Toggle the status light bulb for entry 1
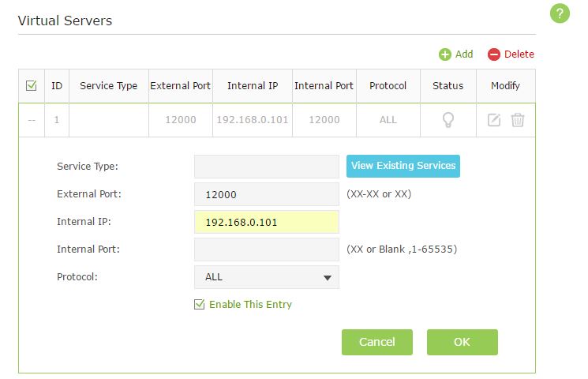Image resolution: width=588 pixels, height=379 pixels. tap(448, 120)
